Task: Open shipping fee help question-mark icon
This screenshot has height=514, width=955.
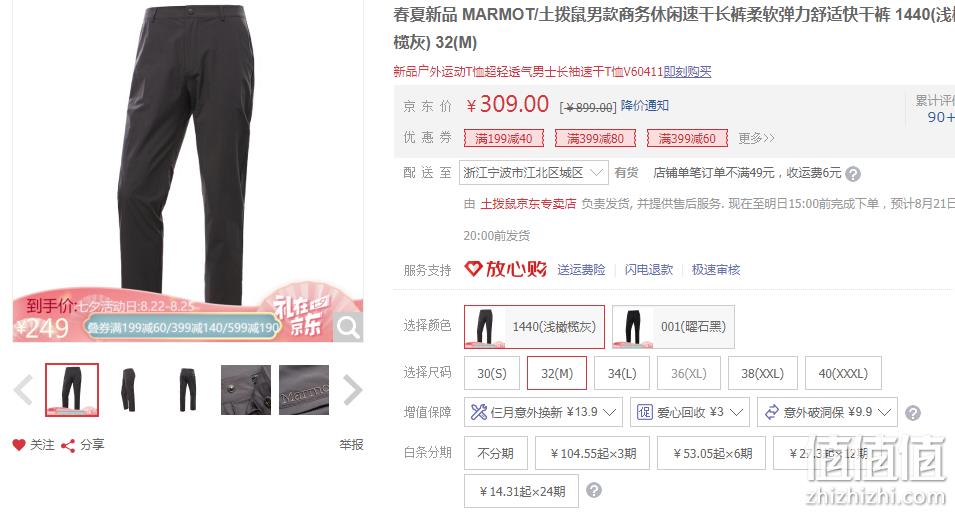Action: point(853,174)
